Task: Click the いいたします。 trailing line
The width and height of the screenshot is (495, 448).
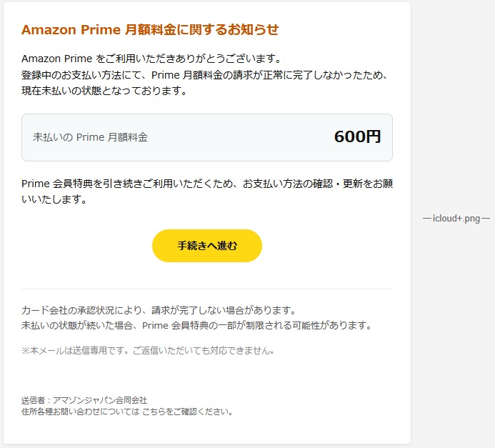Action: 54,200
